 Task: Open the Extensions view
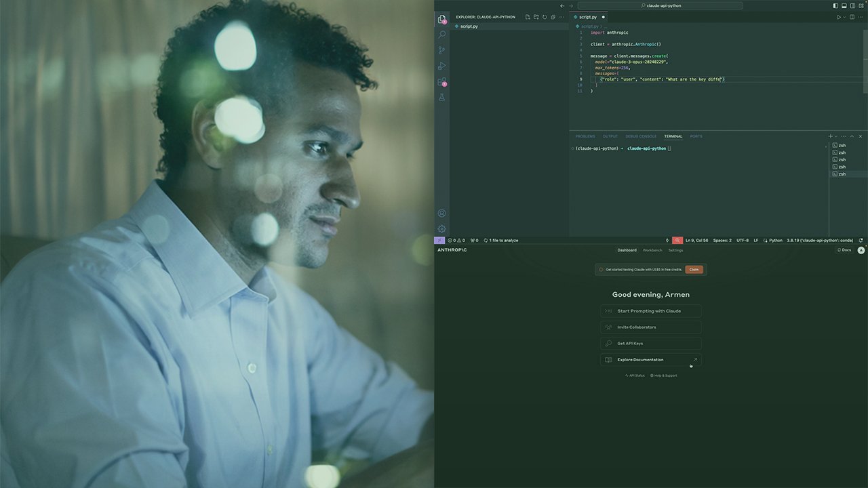tap(441, 81)
